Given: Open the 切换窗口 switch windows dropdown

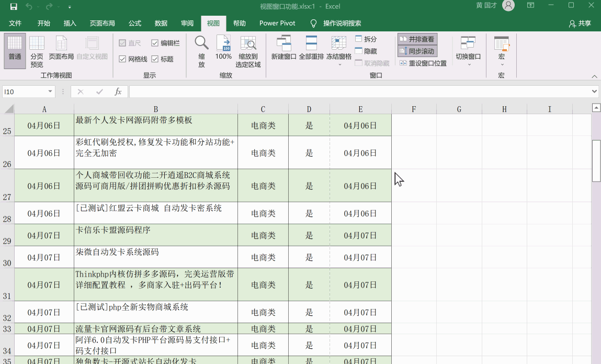Looking at the screenshot, I should [x=468, y=51].
